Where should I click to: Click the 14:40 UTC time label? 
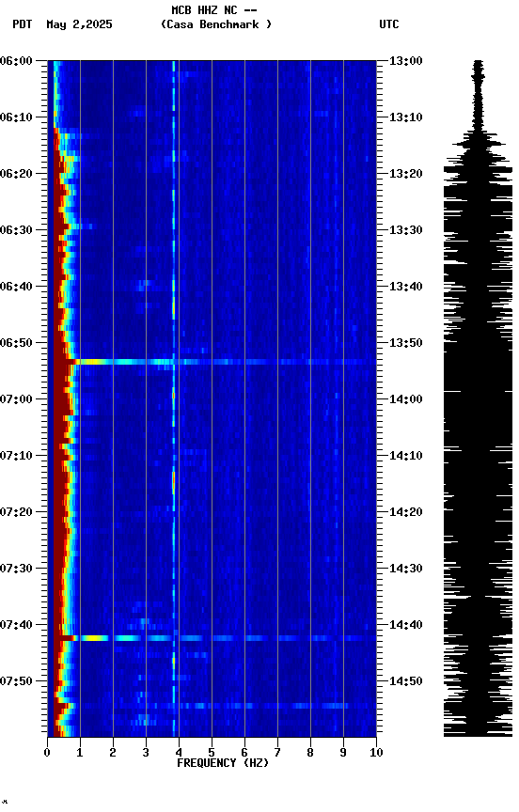(x=406, y=625)
